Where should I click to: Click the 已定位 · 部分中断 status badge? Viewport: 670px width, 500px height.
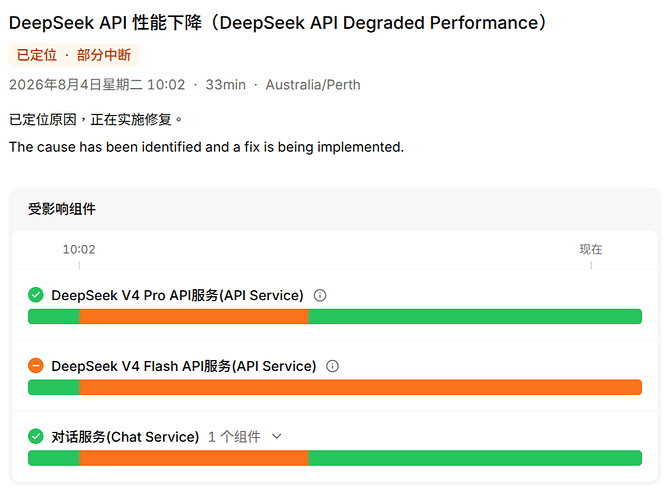click(73, 55)
